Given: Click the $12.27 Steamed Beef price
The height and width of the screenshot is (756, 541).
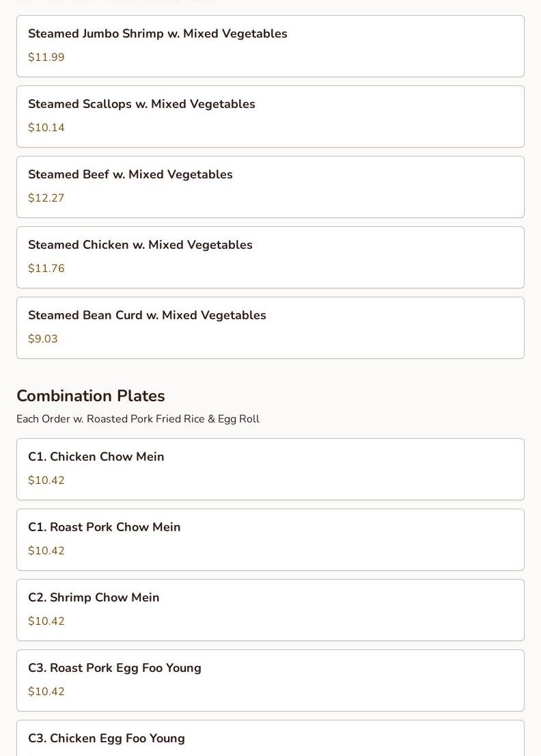Looking at the screenshot, I should 46,198.
